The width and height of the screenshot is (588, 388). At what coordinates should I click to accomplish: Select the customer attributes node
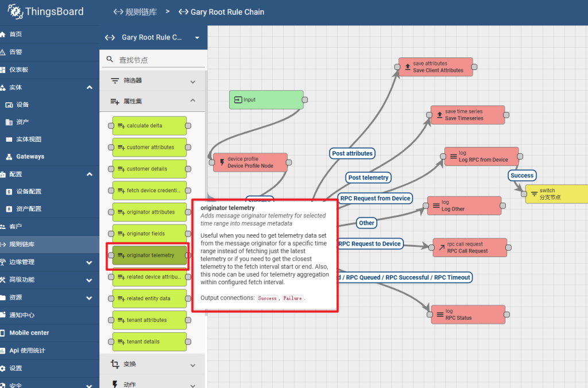point(150,148)
